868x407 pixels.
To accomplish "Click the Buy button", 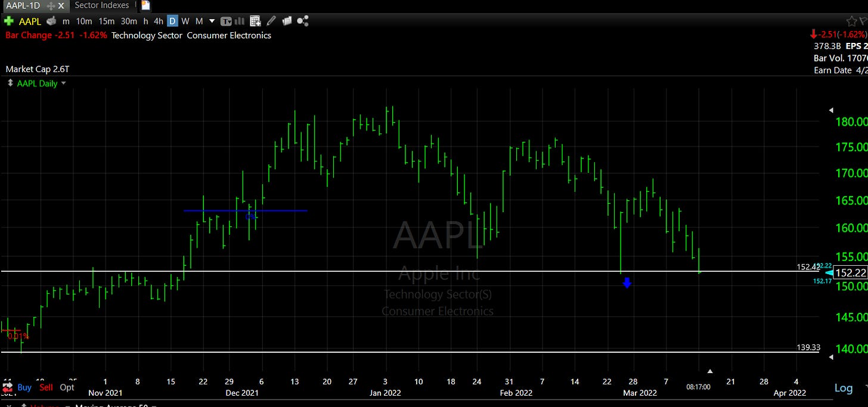I will pyautogui.click(x=24, y=387).
